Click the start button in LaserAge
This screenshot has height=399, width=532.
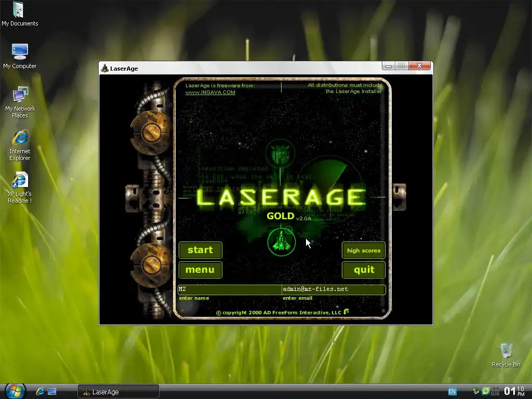coord(200,250)
